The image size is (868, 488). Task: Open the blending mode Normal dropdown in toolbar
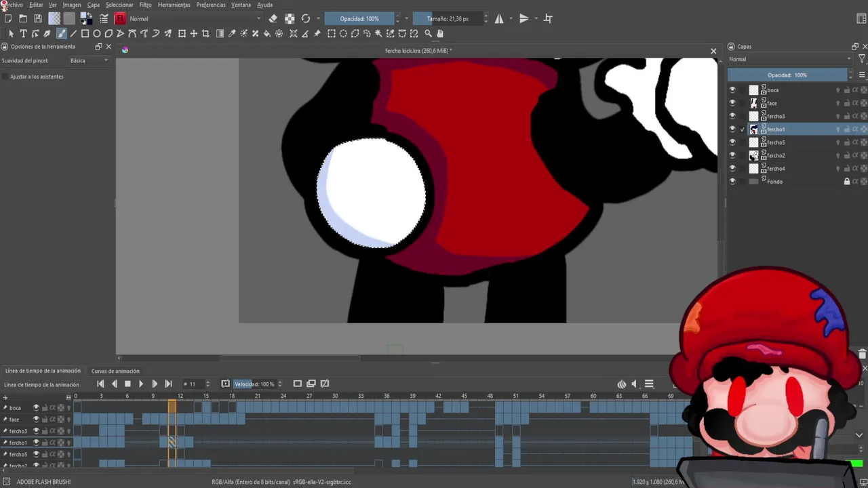pos(195,19)
